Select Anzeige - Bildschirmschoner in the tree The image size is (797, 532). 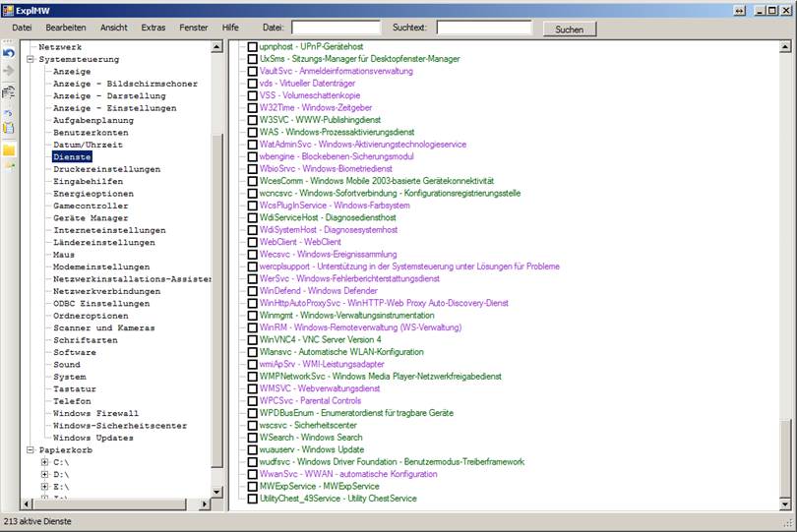pos(125,84)
